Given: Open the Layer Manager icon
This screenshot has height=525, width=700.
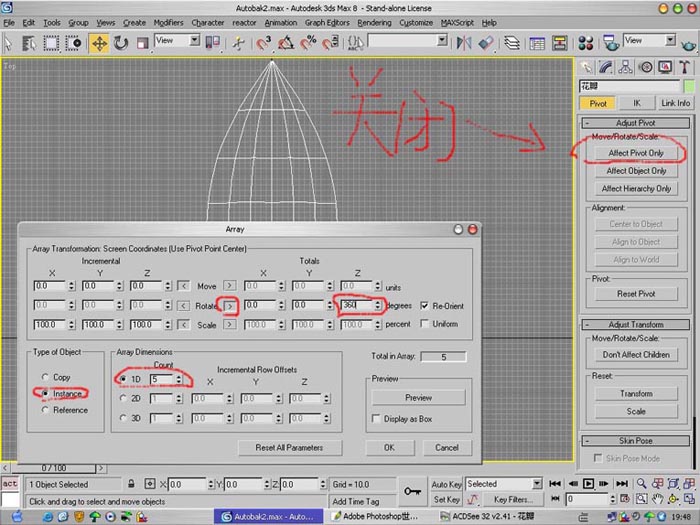Looking at the screenshot, I should click(512, 43).
